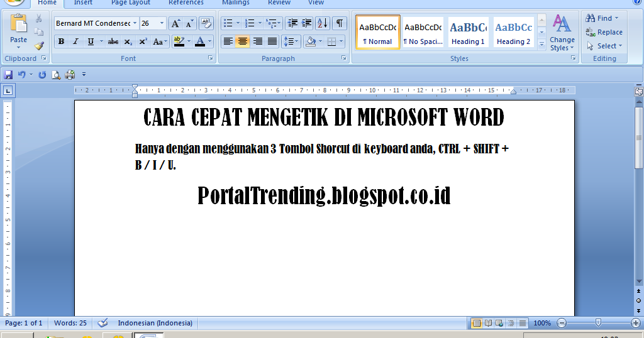The image size is (644, 338).
Task: Toggle show paragraph marks
Action: pyautogui.click(x=339, y=23)
